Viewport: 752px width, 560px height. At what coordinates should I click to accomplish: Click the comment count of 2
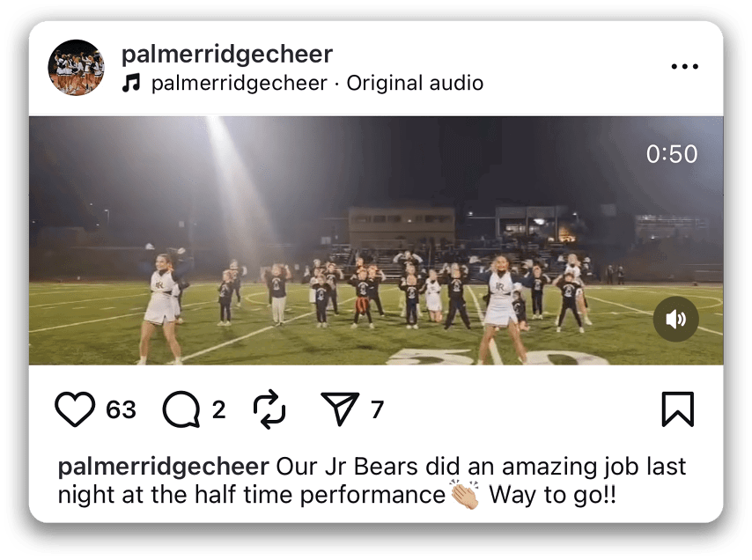point(219,410)
